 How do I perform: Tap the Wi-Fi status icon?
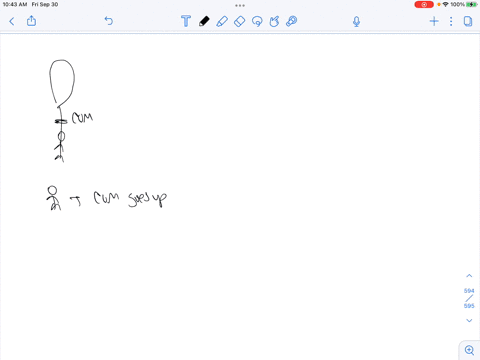446,4
